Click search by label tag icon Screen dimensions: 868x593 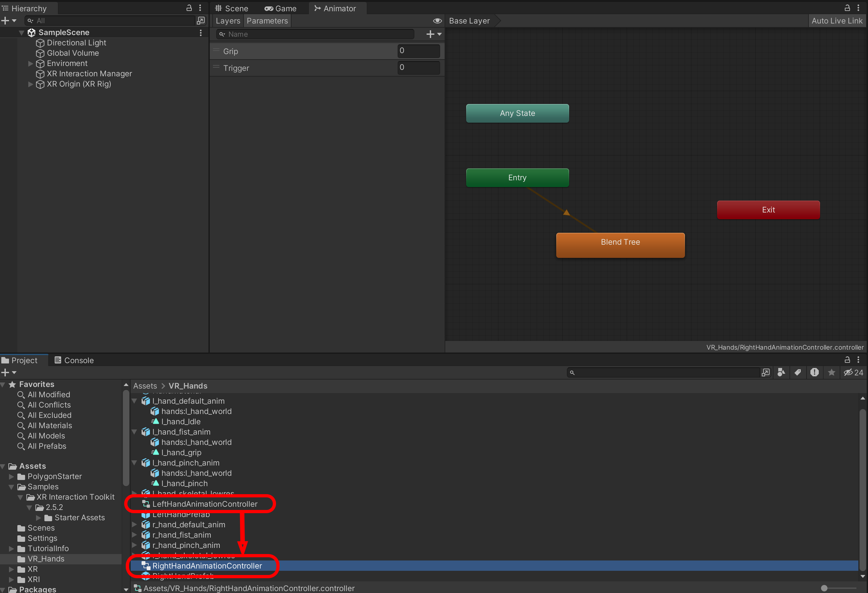pyautogui.click(x=798, y=372)
